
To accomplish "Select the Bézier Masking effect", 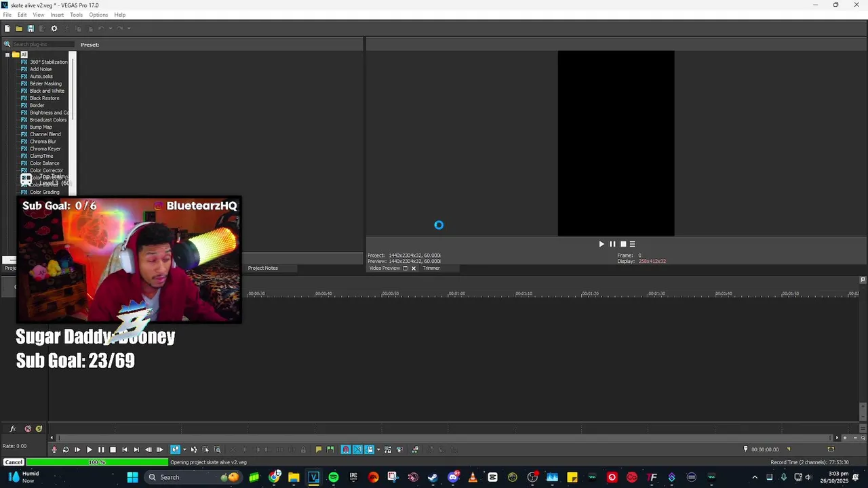I will point(45,84).
